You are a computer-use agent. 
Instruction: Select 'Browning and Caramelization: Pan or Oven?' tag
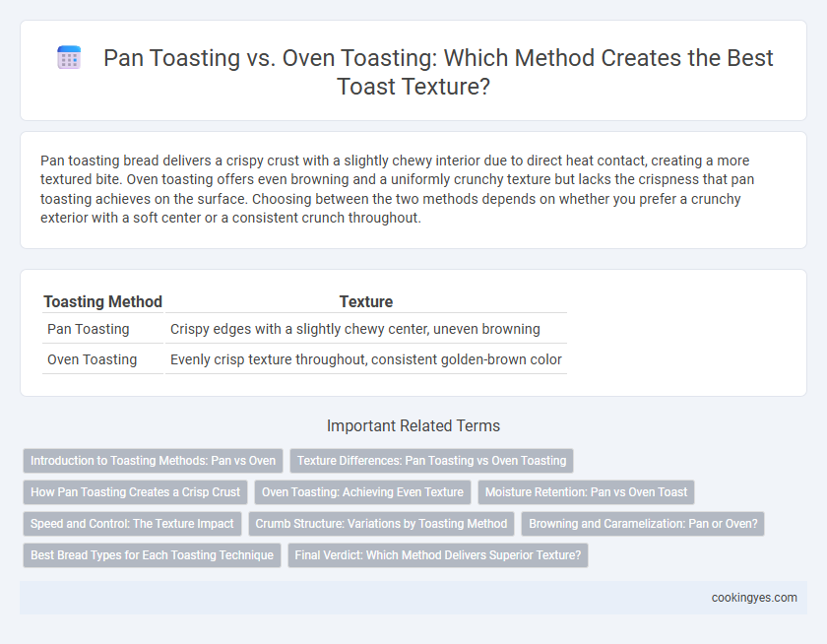coord(643,524)
